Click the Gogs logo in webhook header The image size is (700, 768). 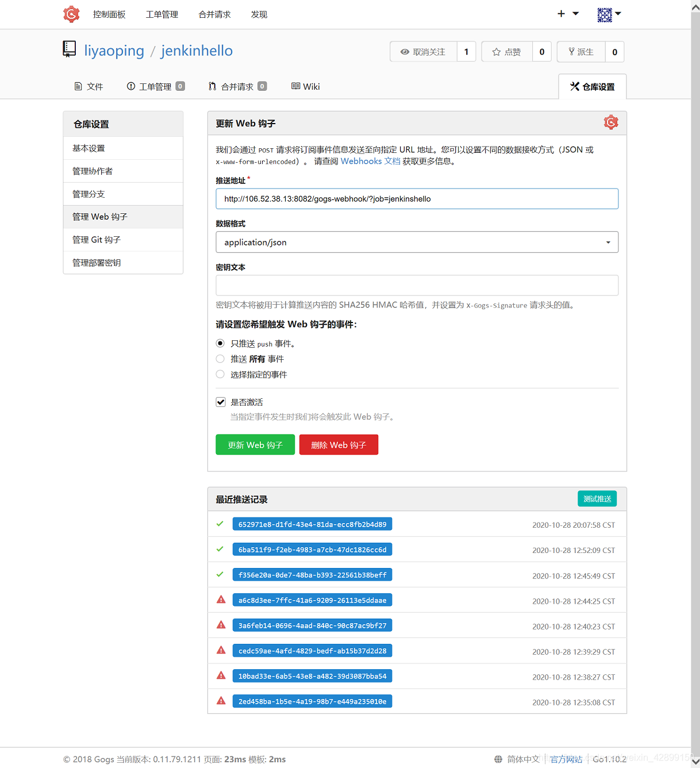610,122
